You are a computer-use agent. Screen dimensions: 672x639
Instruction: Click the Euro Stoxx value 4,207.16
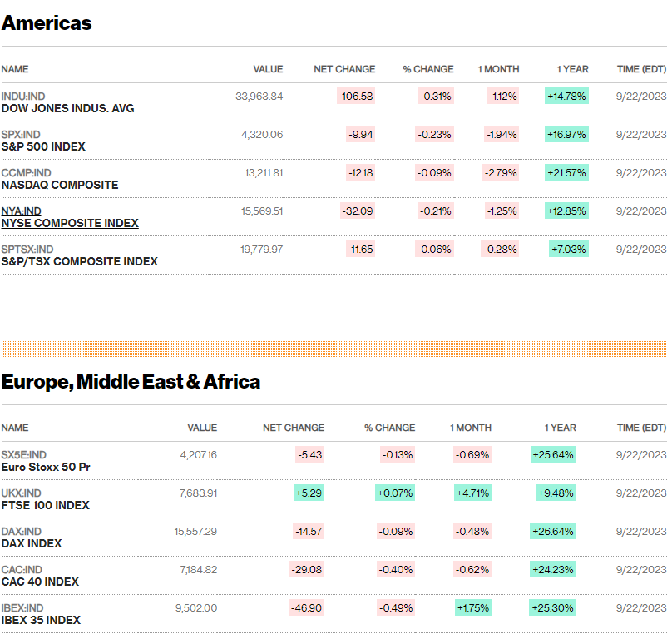click(199, 455)
